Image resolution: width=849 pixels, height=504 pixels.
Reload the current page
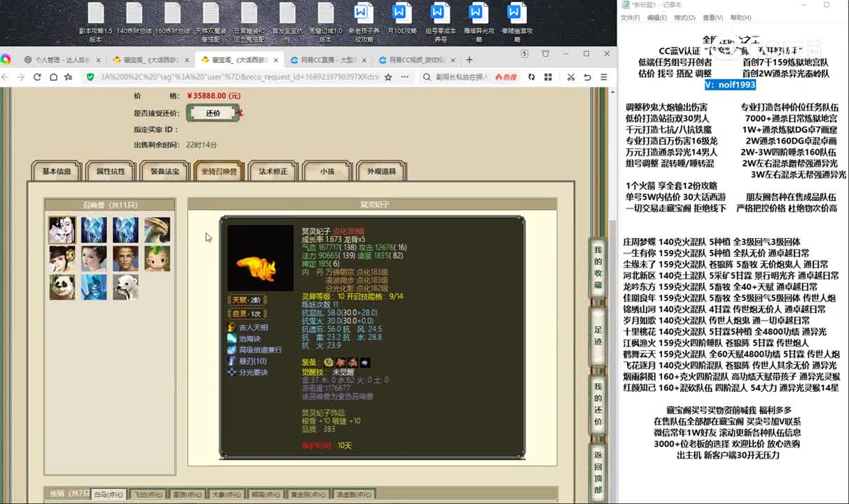[x=38, y=77]
